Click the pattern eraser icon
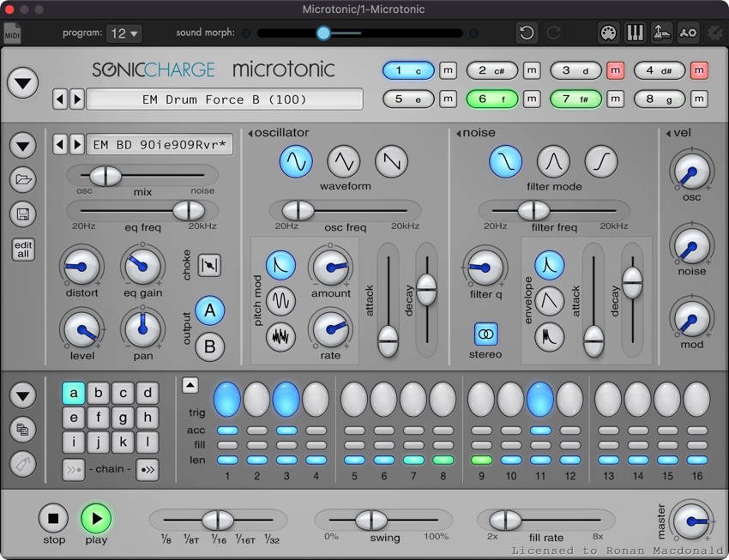This screenshot has height=560, width=729. click(23, 464)
